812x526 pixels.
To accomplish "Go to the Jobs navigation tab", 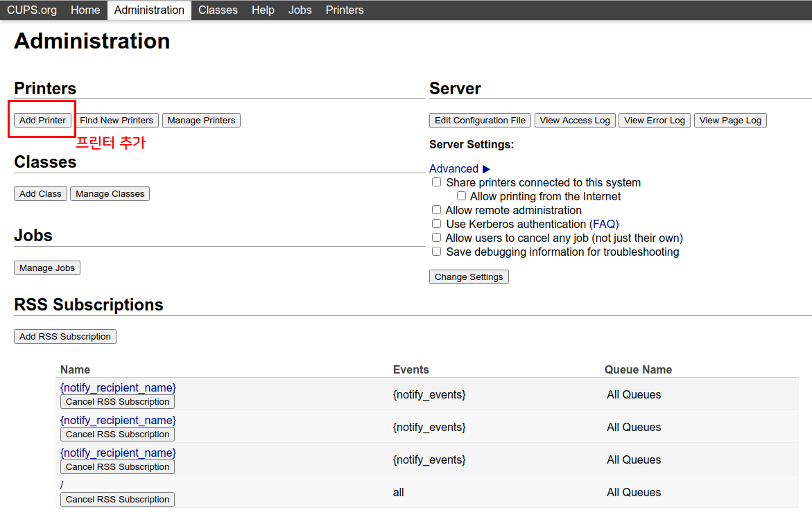I will pos(300,10).
